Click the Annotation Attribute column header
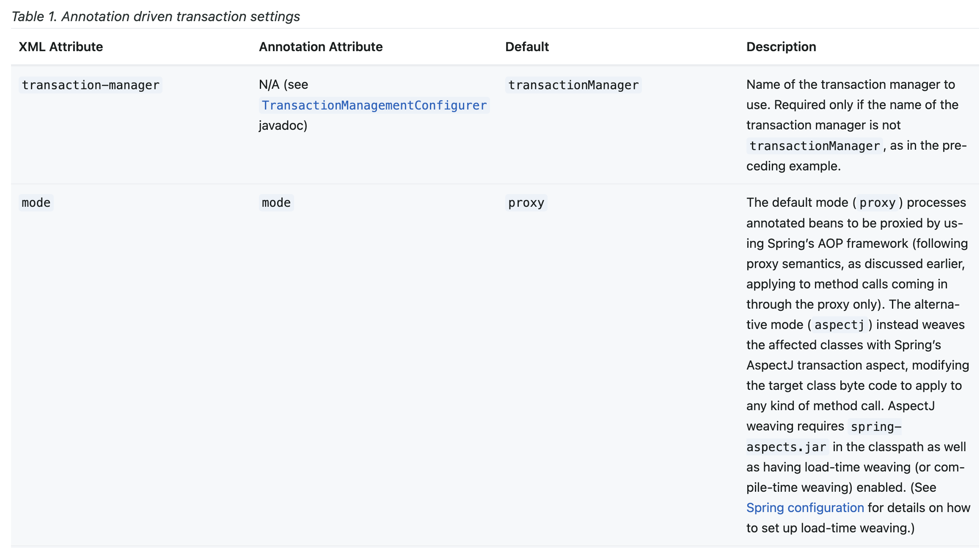Viewport: 980px width, 548px height. (x=320, y=47)
